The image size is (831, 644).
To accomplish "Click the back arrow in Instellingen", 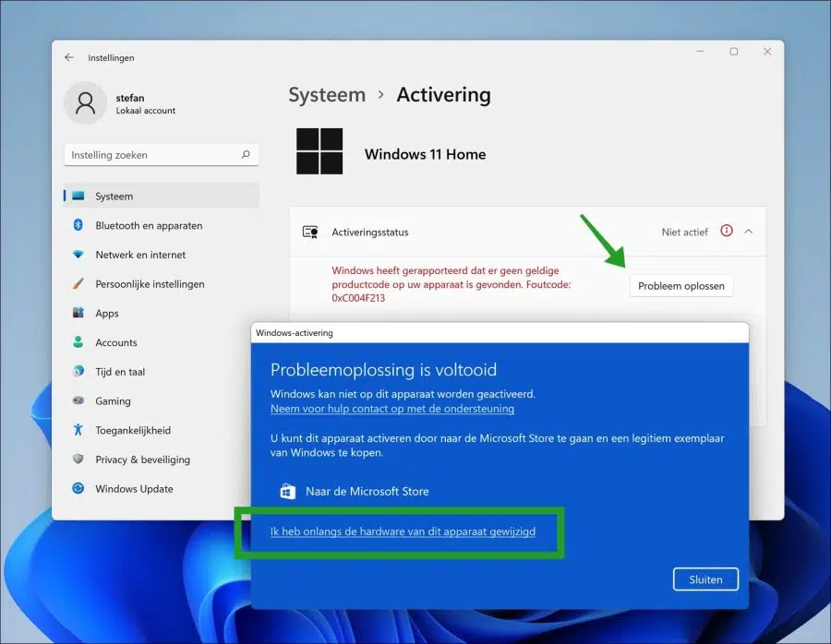I will pyautogui.click(x=69, y=57).
